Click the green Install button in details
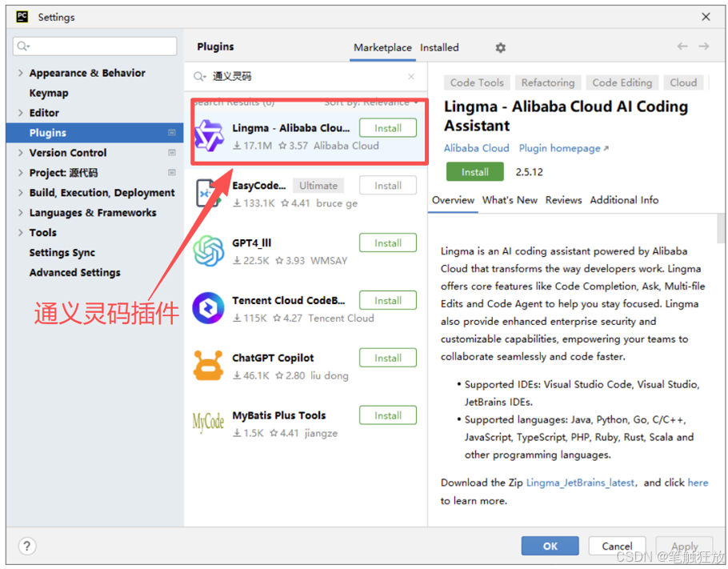 tap(474, 172)
